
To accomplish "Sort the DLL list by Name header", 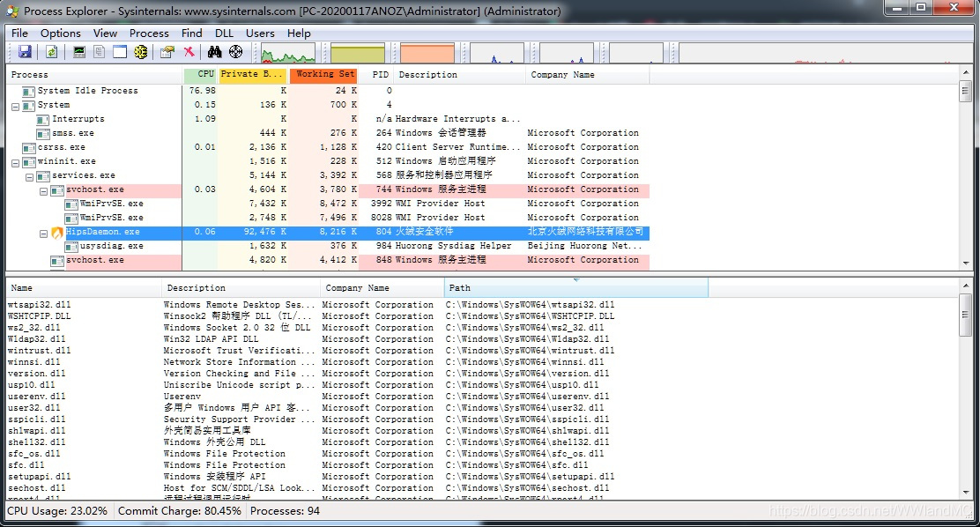I will tap(84, 288).
